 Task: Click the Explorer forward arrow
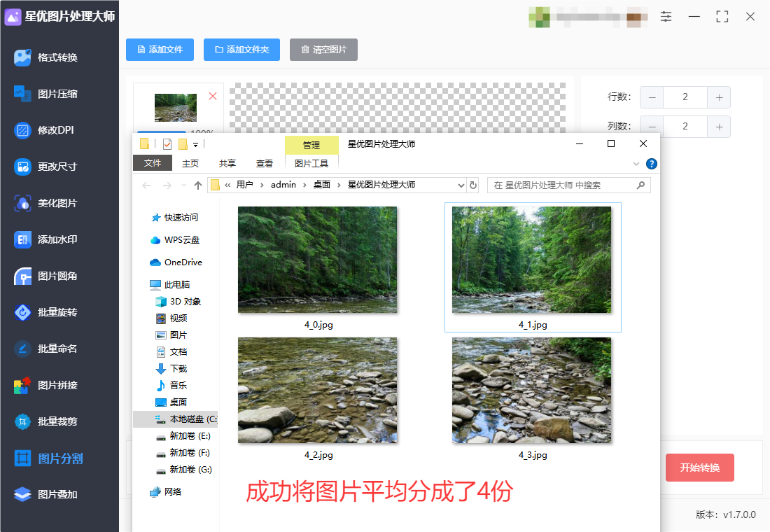[x=167, y=185]
